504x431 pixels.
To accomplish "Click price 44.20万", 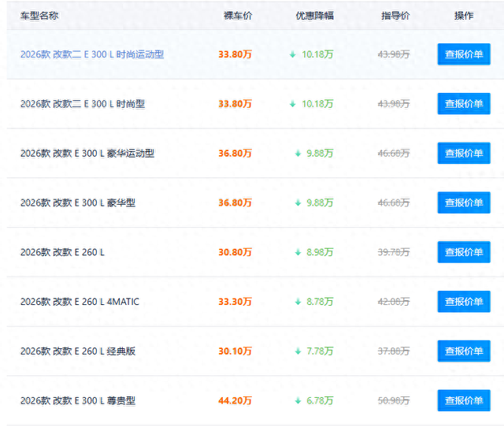I will click(235, 401).
